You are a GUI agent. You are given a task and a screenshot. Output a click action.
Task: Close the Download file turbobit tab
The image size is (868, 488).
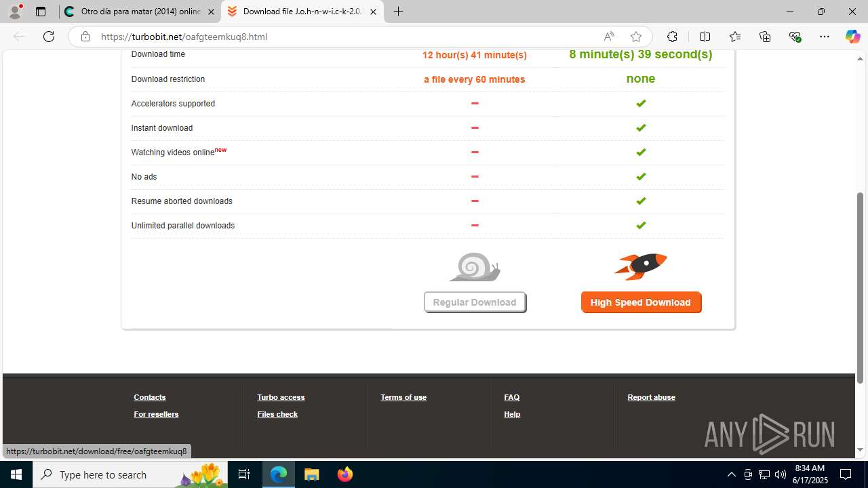[x=373, y=12]
